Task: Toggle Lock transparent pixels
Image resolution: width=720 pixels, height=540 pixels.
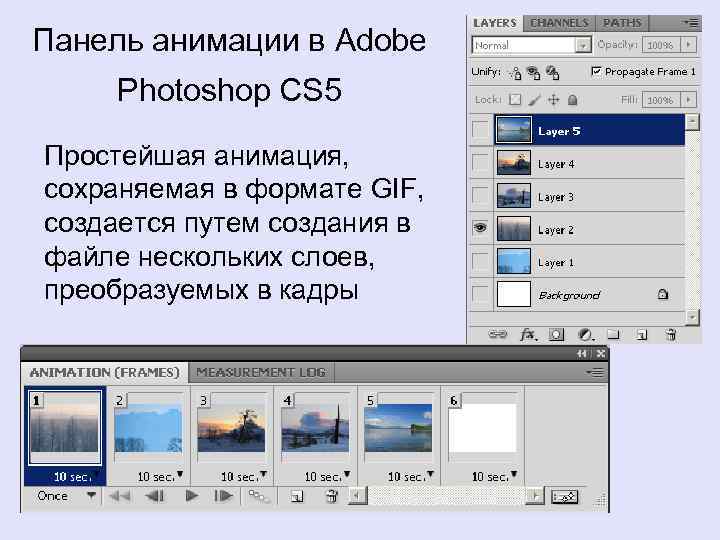Action: pyautogui.click(x=516, y=100)
